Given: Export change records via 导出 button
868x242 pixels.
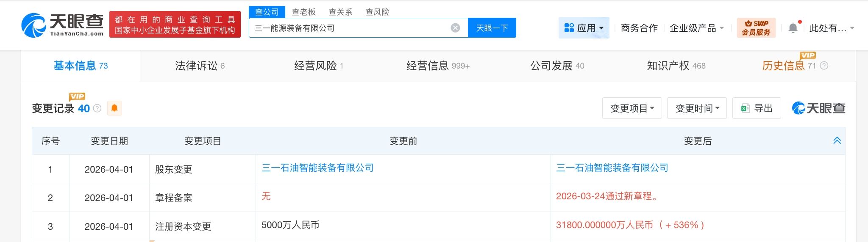Looking at the screenshot, I should pyautogui.click(x=757, y=108).
